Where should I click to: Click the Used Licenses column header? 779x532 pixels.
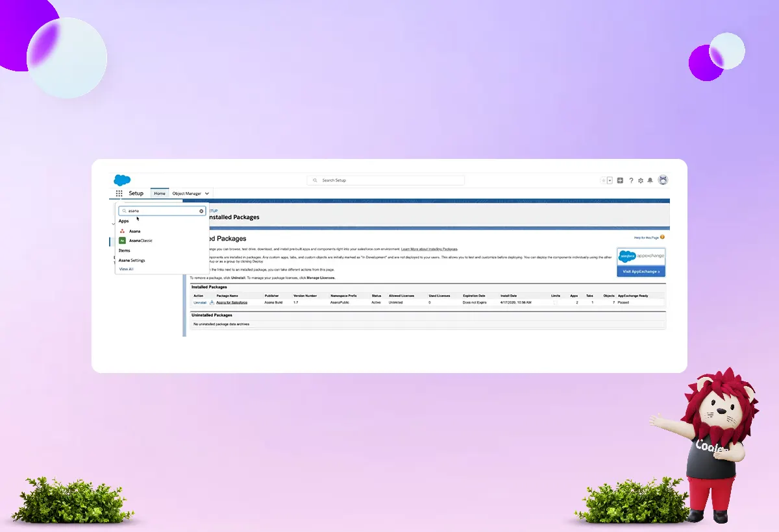[439, 296]
